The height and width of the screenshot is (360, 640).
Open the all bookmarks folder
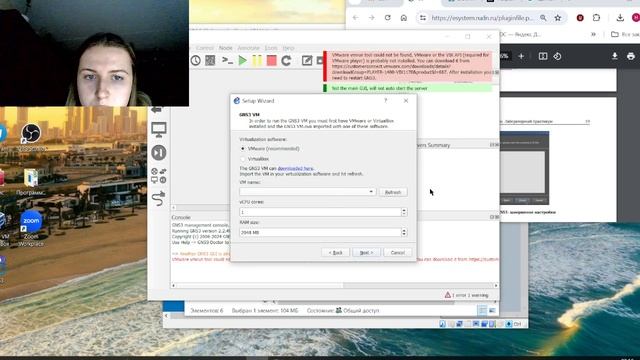point(624,35)
